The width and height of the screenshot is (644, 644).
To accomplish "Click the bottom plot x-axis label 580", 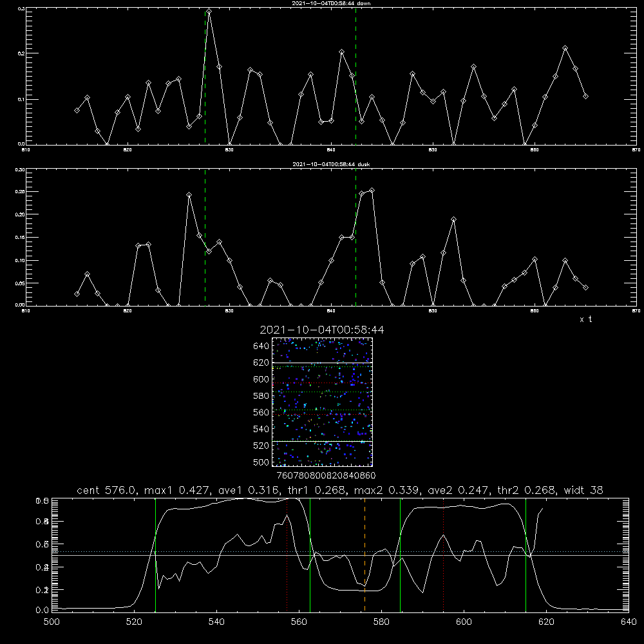I will click(x=381, y=622).
